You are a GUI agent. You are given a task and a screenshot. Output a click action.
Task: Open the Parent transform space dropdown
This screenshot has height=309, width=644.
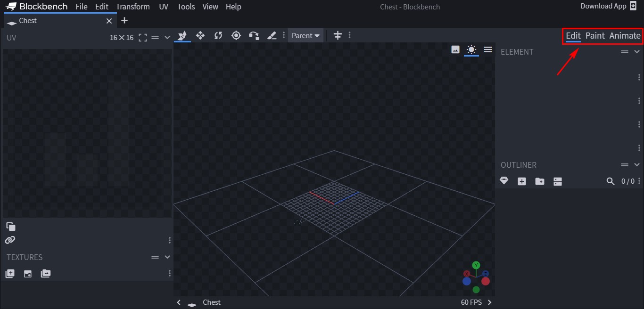(305, 35)
